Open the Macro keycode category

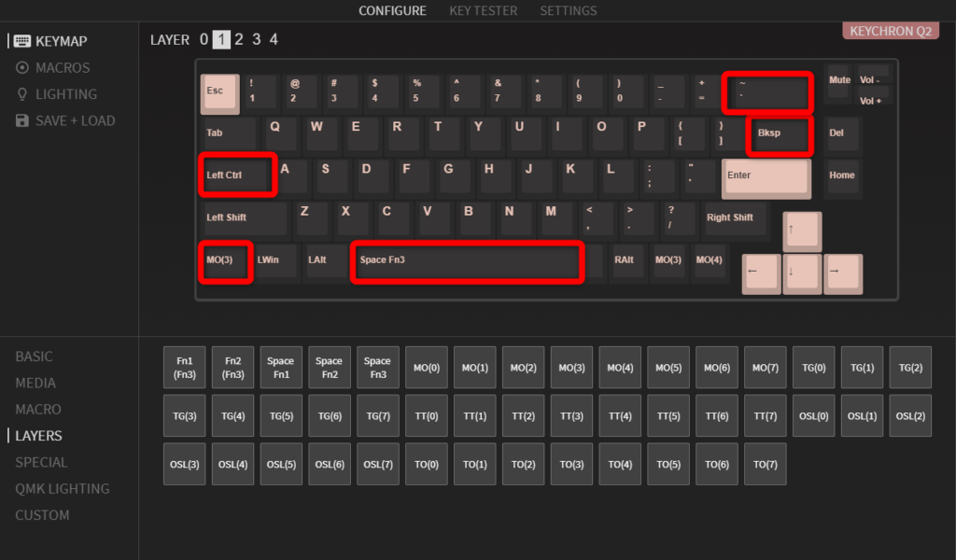point(37,410)
